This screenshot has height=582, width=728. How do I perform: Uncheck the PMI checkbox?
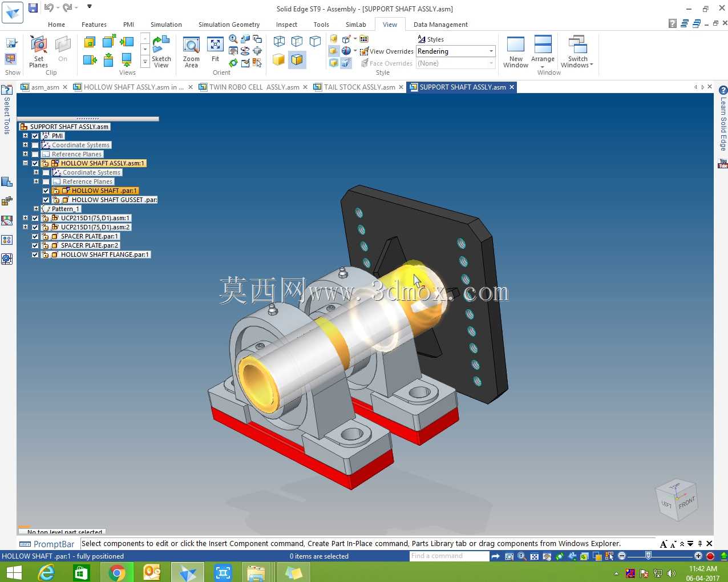point(35,136)
